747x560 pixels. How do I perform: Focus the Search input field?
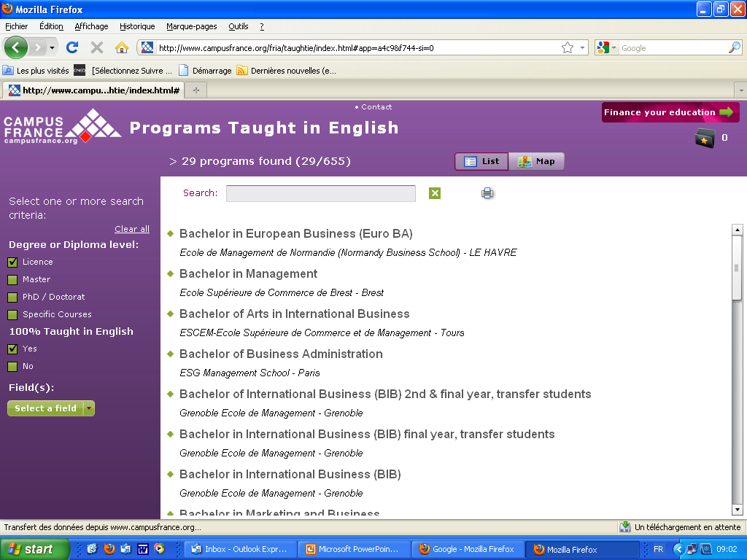point(321,193)
